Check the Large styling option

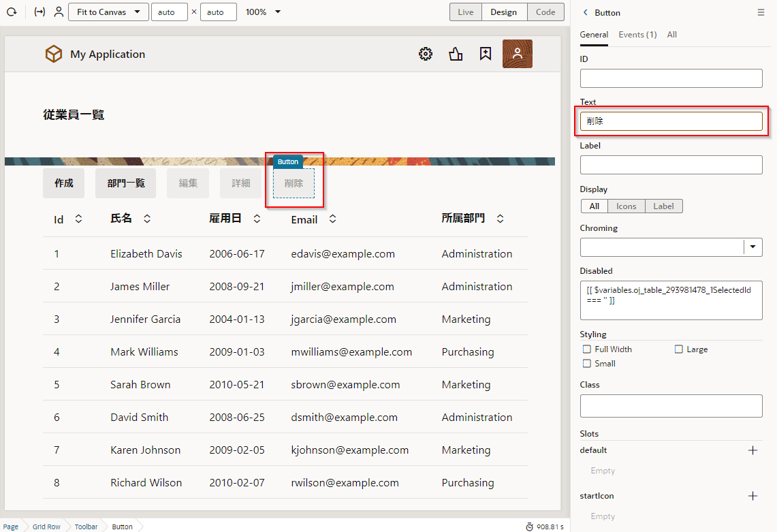tap(679, 349)
